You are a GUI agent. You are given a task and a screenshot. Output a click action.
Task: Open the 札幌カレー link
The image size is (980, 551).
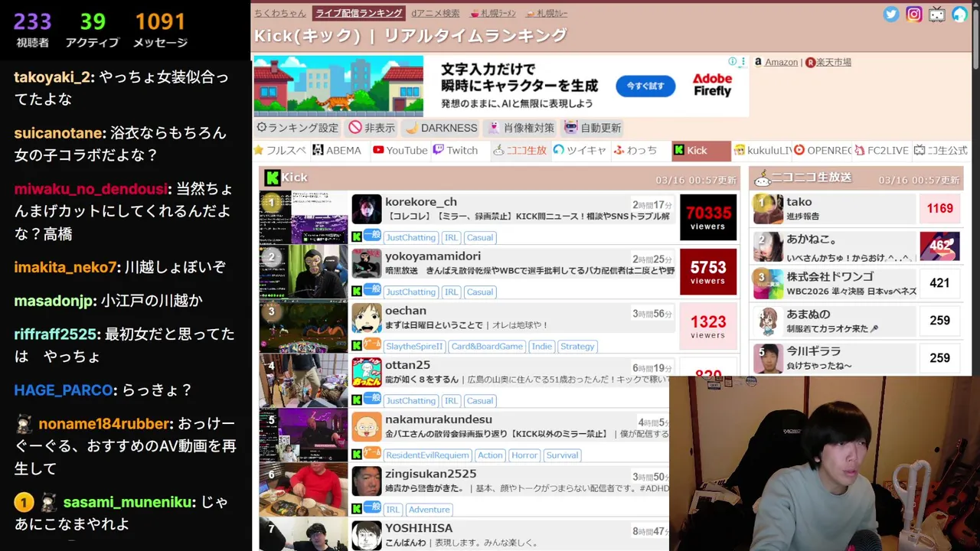pyautogui.click(x=547, y=13)
